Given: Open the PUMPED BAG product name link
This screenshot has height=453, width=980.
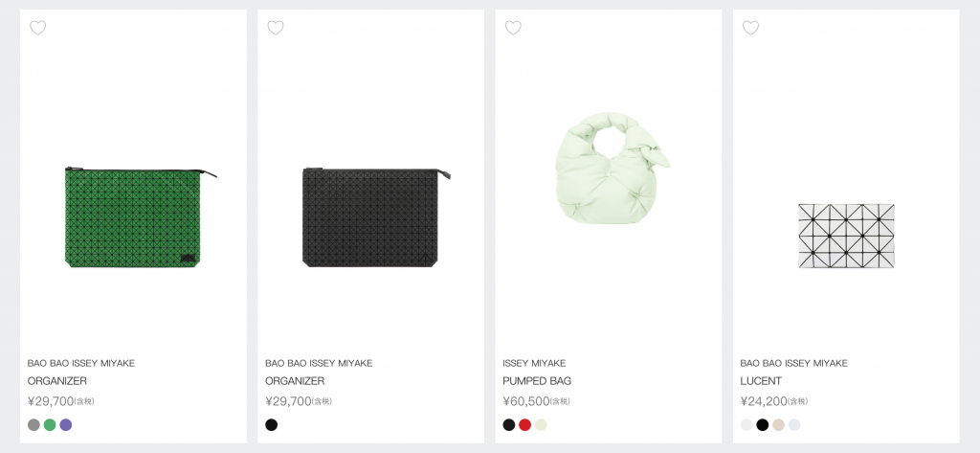Looking at the screenshot, I should [537, 381].
